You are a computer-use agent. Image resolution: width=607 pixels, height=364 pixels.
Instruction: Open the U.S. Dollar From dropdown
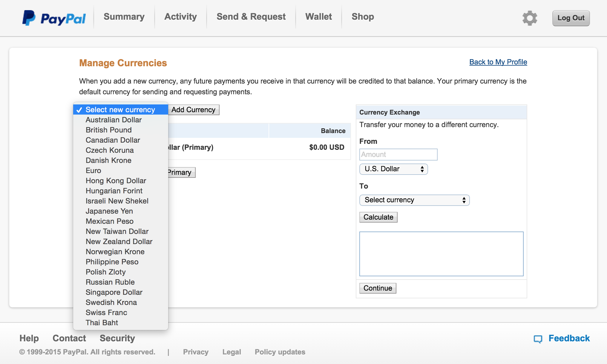click(x=393, y=169)
